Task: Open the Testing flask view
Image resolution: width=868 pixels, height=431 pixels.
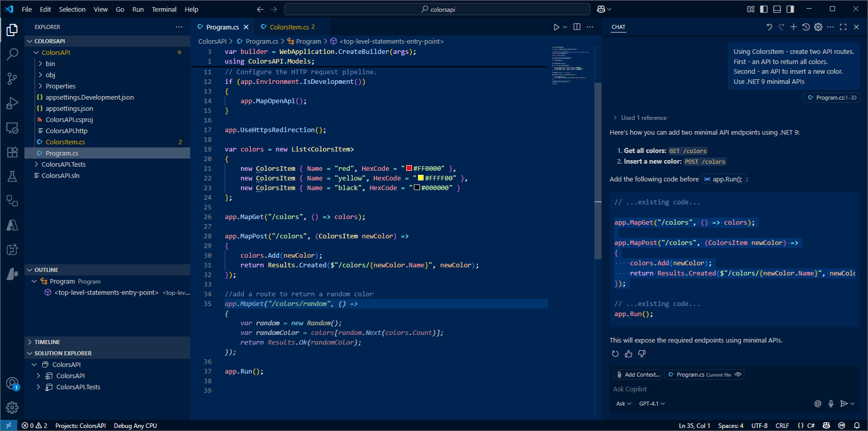Action: tap(12, 176)
